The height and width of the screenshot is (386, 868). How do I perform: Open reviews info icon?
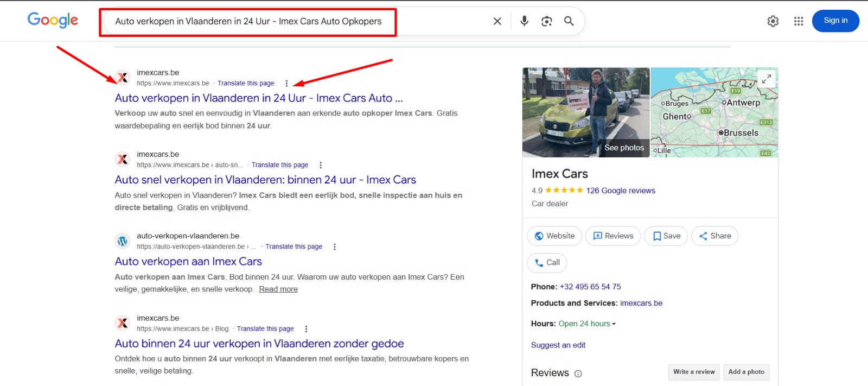pyautogui.click(x=578, y=374)
